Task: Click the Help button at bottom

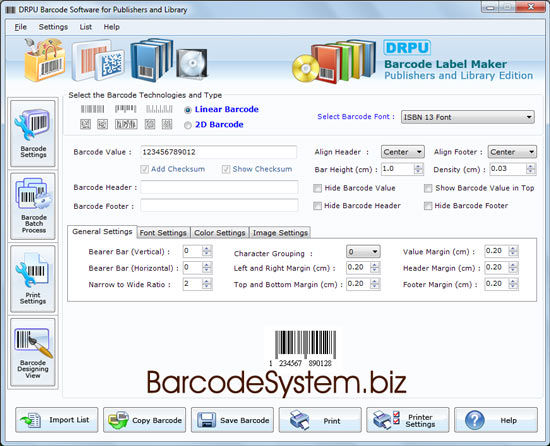Action: click(x=496, y=420)
